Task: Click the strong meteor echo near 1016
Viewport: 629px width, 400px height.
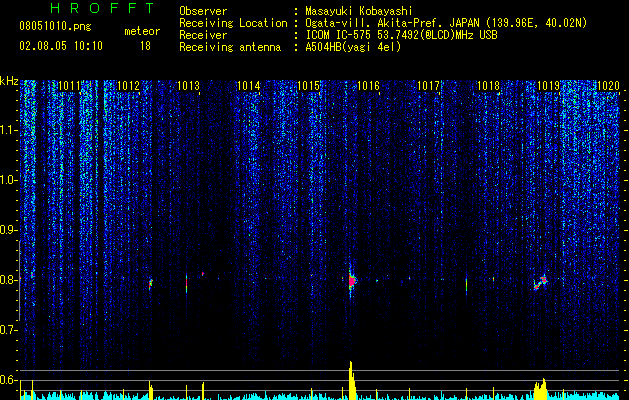Action: [x=352, y=281]
